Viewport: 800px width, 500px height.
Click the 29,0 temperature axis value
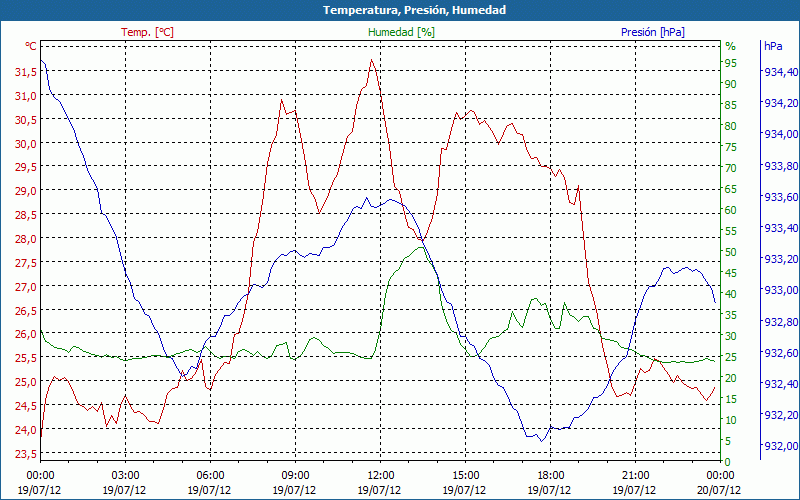click(x=26, y=191)
